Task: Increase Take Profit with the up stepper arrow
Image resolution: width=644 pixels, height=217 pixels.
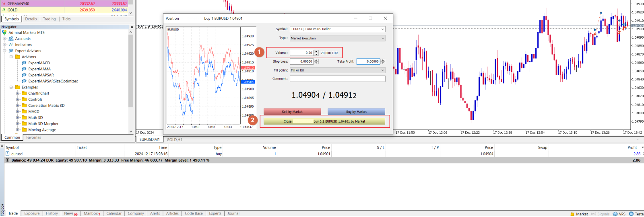Action: pyautogui.click(x=383, y=60)
